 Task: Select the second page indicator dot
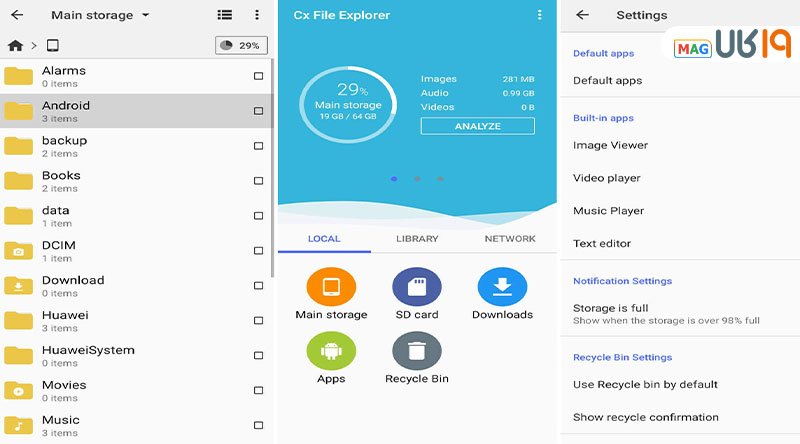coord(417,179)
